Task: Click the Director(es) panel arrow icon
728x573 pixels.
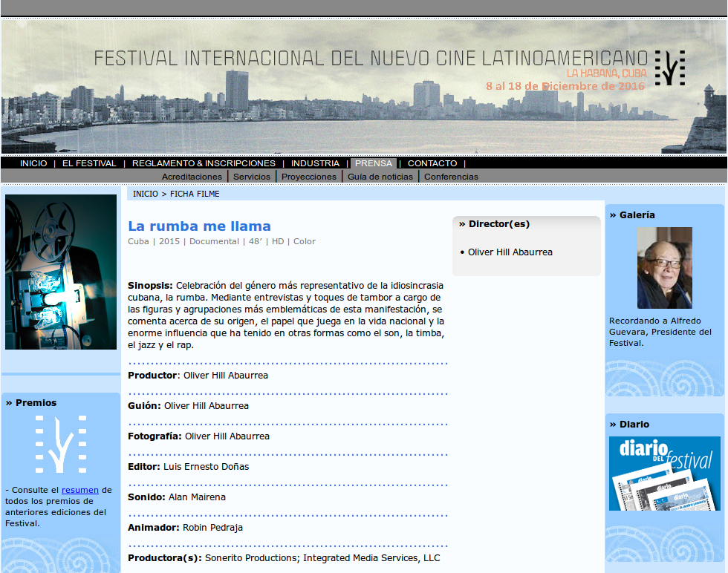Action: click(462, 223)
